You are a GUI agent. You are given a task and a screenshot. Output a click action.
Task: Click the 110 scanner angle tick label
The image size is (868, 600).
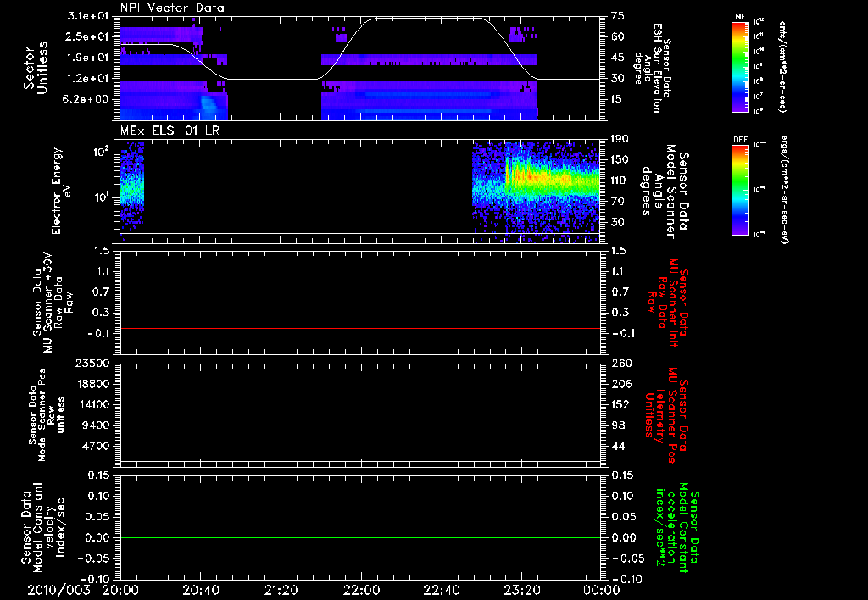click(x=620, y=181)
